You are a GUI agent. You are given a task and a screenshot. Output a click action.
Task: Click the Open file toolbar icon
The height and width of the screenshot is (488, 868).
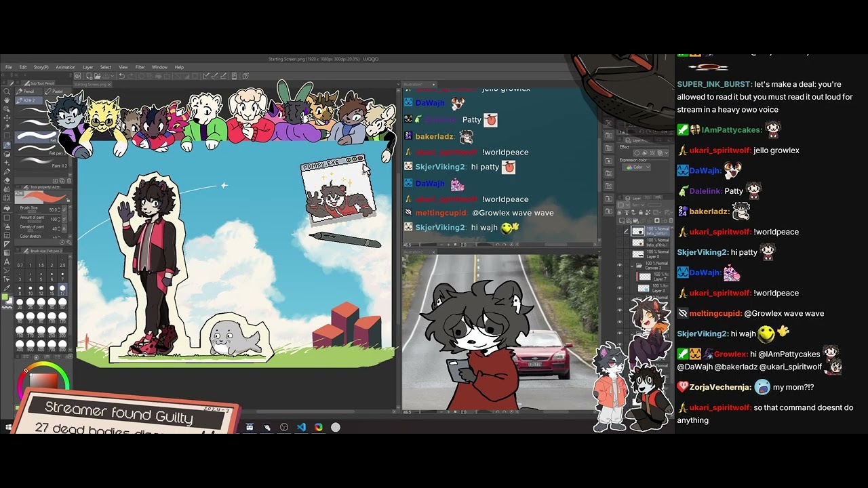pos(98,76)
